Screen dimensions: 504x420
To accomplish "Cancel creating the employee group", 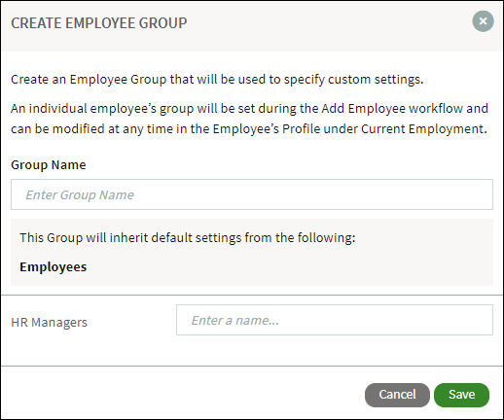I will click(x=397, y=395).
